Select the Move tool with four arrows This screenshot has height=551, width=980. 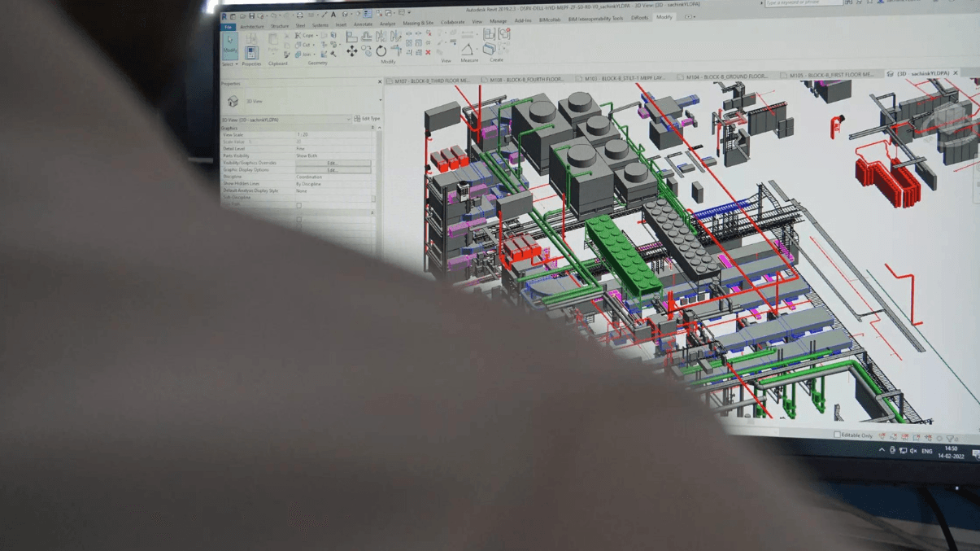(351, 50)
